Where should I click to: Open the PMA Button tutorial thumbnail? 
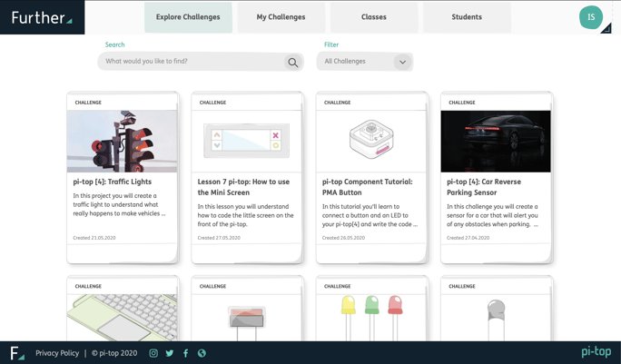(x=371, y=141)
